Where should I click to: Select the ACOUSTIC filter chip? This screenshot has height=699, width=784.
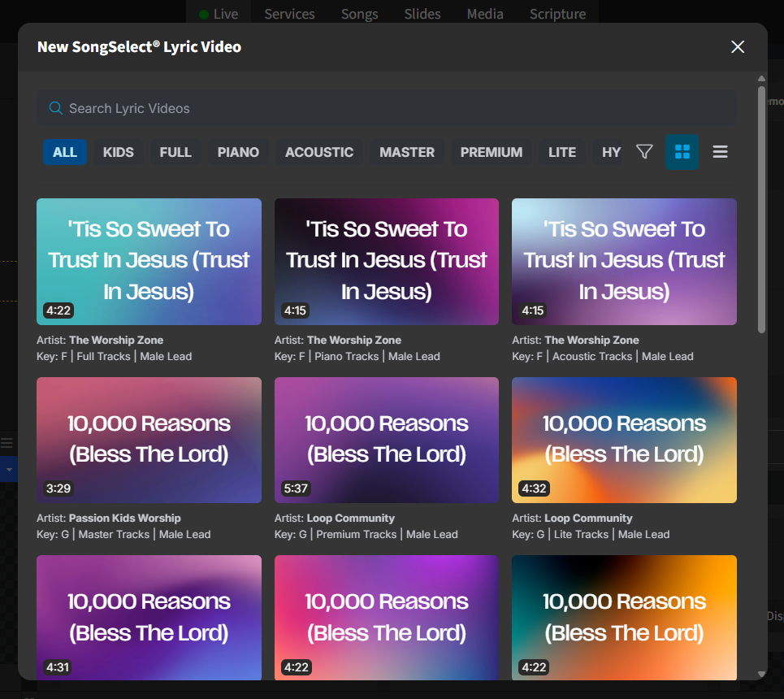click(319, 152)
